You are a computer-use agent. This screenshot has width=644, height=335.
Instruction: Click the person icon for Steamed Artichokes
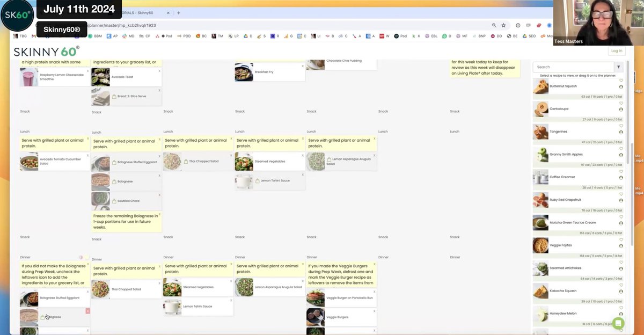coord(621,268)
